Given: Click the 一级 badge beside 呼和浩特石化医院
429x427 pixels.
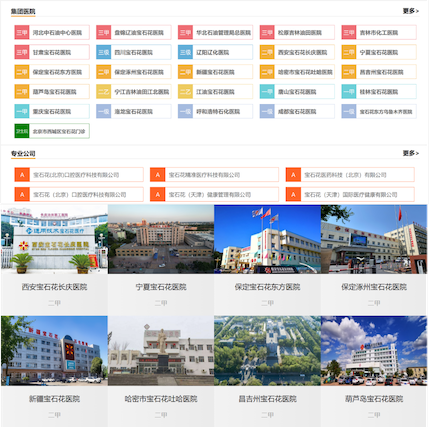Looking at the screenshot, I should pos(185,111).
